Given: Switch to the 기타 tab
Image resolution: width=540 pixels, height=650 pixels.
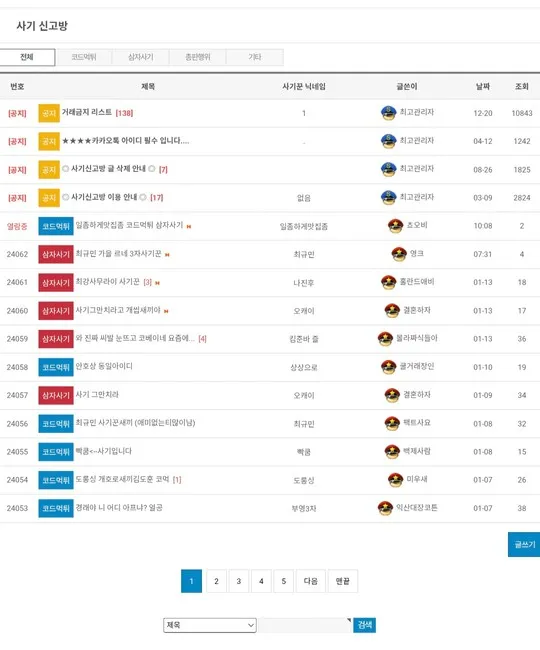Looking at the screenshot, I should click(x=255, y=57).
